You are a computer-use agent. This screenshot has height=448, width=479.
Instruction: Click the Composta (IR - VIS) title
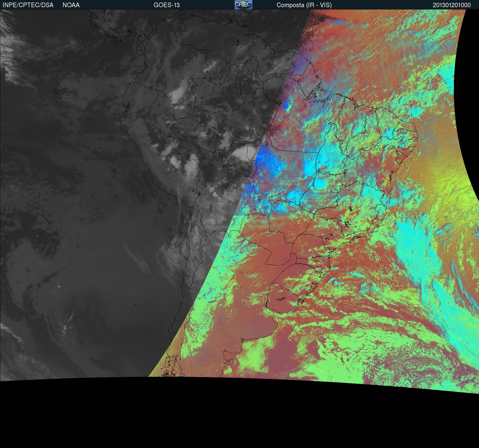[x=304, y=5]
